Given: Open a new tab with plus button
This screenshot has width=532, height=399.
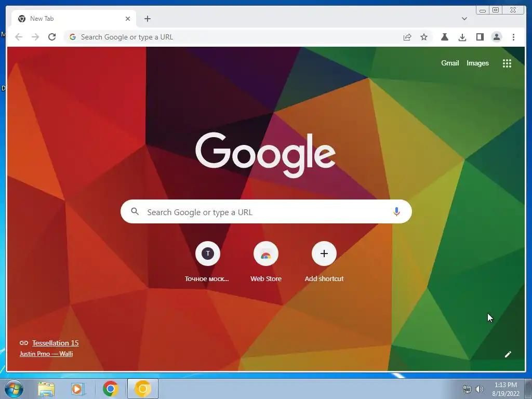Looking at the screenshot, I should click(x=147, y=19).
